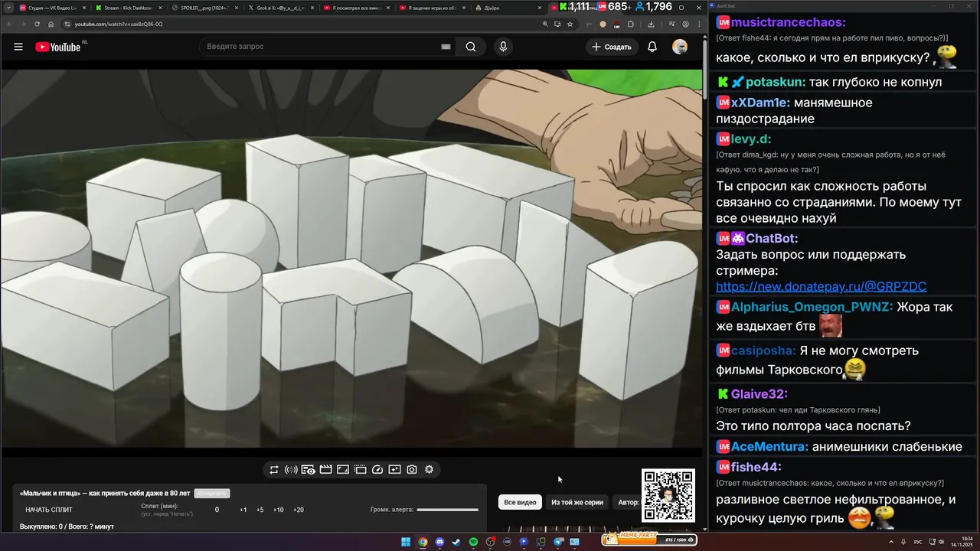980x551 pixels.
Task: Click the split minutes value field
Action: click(217, 510)
